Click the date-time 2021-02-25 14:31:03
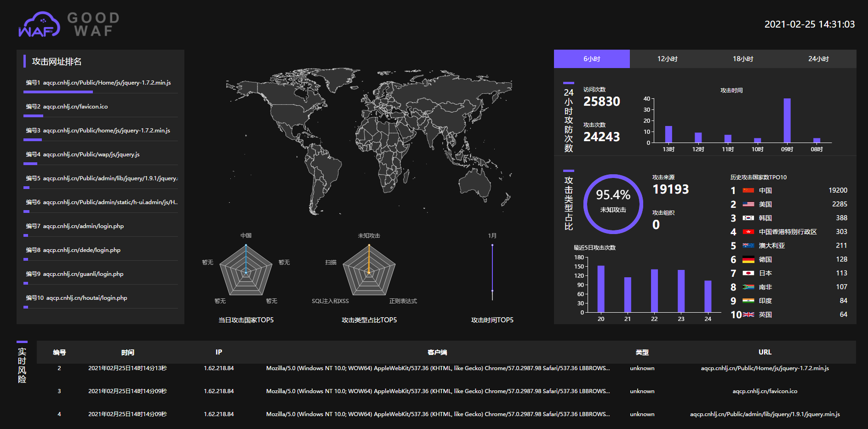868x429 pixels. [810, 24]
